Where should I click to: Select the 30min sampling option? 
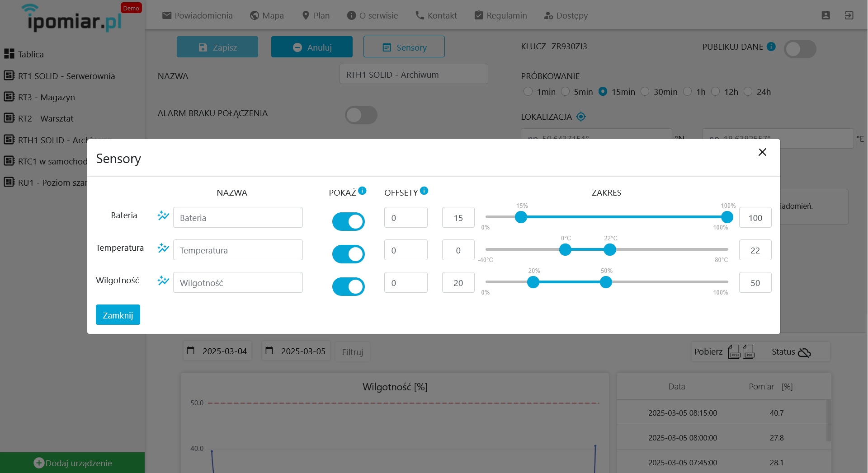click(x=645, y=92)
